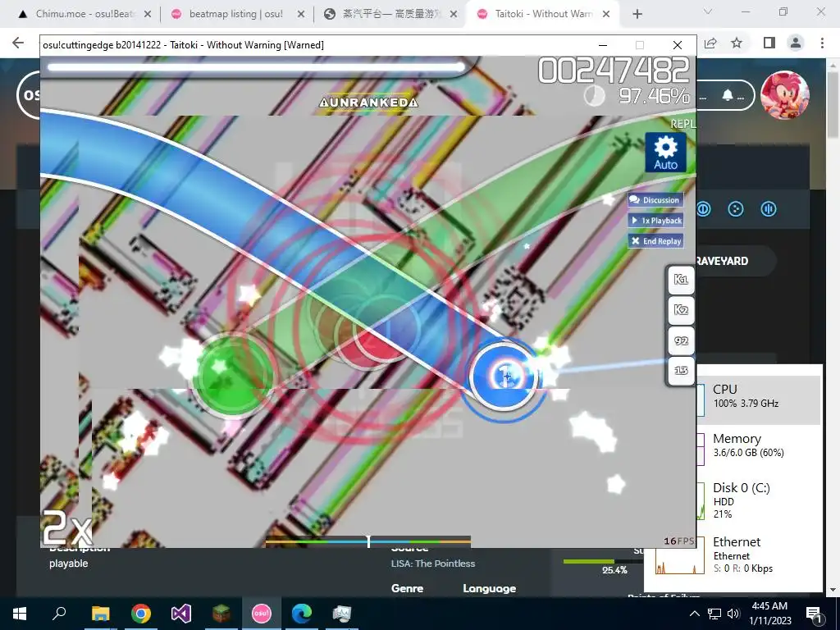The width and height of the screenshot is (840, 630).
Task: Open Task Manager from taskbar
Action: (x=342, y=614)
